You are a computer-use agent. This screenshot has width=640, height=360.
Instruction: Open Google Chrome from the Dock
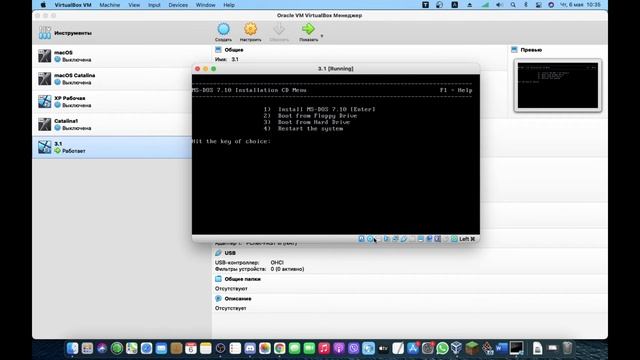279,348
